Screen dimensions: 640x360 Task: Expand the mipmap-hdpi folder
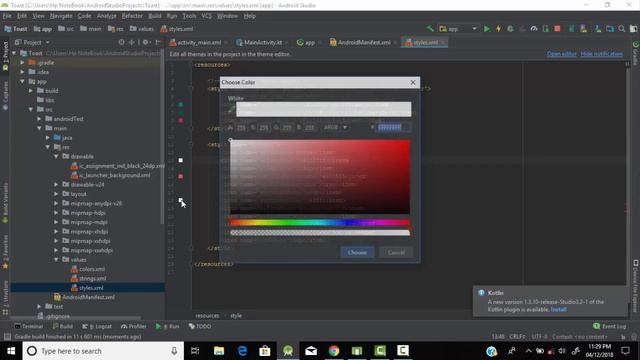56,213
